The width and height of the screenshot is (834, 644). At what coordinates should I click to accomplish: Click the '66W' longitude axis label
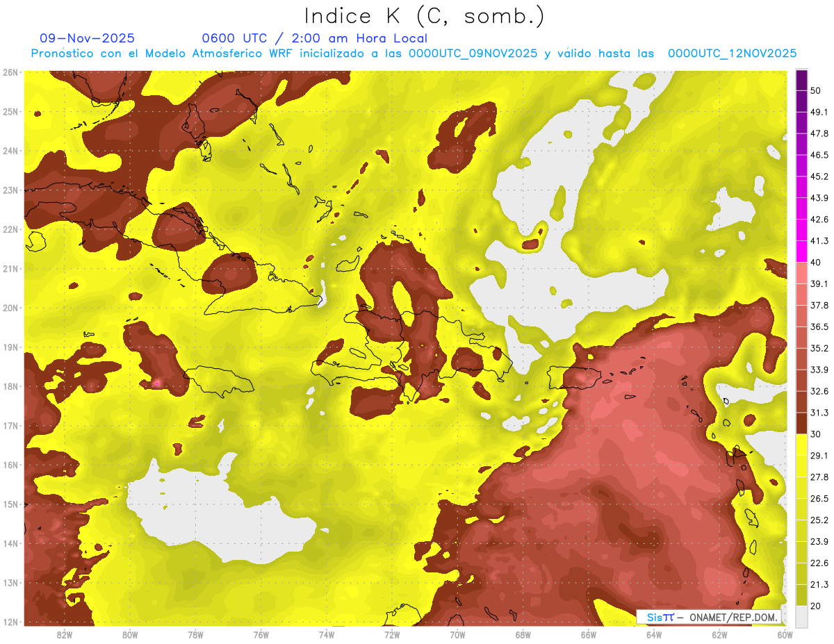pos(589,634)
